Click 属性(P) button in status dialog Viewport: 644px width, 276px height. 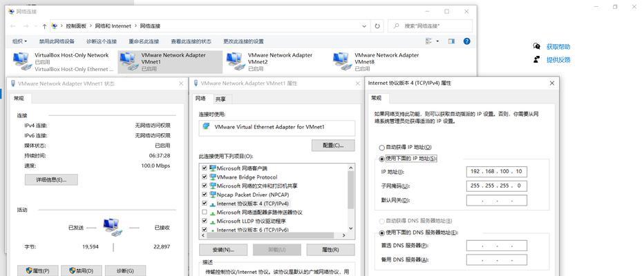37,270
